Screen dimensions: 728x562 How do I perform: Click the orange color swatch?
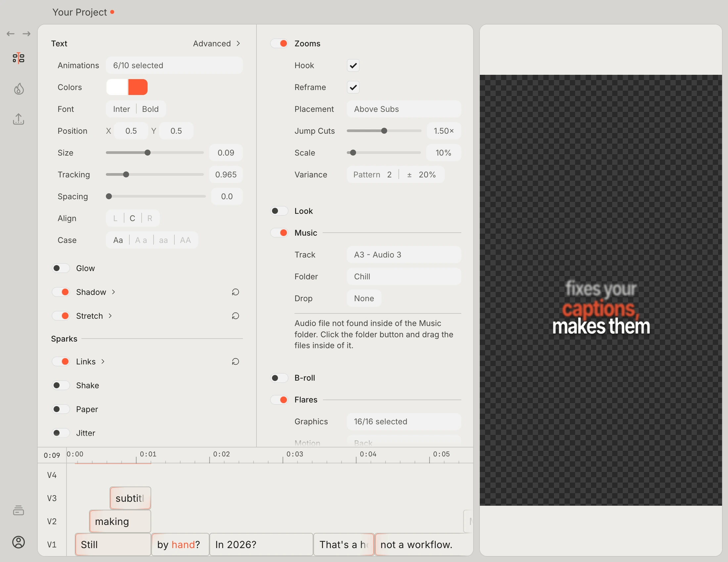(138, 87)
